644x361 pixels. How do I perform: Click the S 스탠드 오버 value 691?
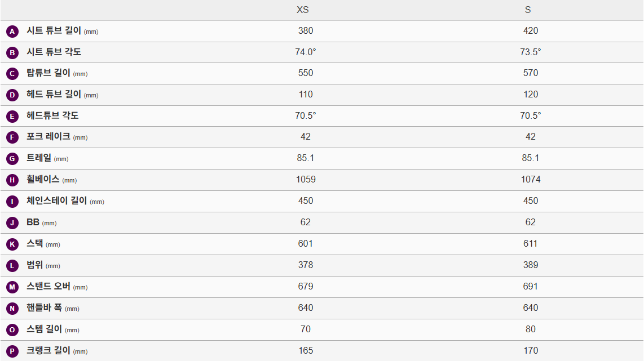pos(531,286)
